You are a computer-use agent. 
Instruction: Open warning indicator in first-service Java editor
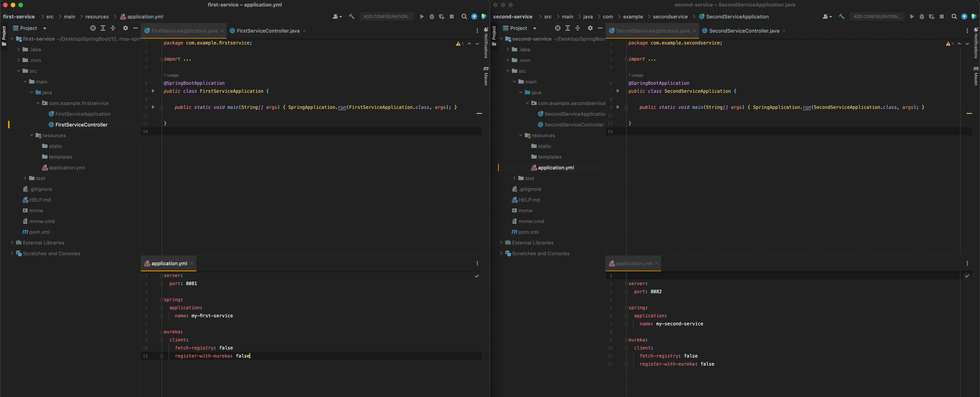coord(460,44)
